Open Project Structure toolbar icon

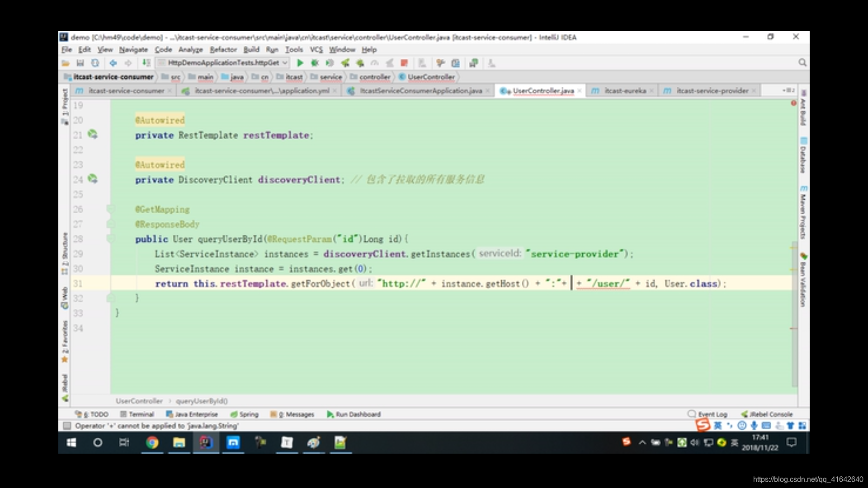tap(456, 63)
